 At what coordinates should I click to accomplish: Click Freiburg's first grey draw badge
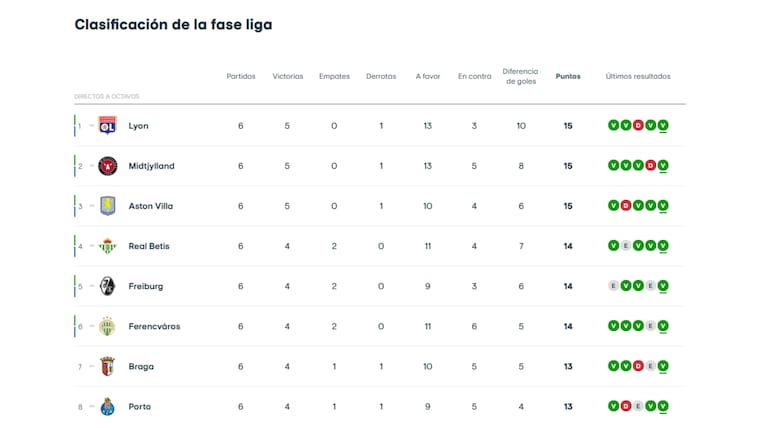point(613,285)
